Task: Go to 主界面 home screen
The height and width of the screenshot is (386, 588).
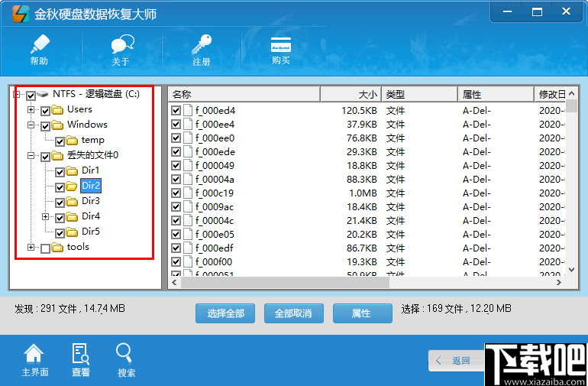Action: point(34,360)
